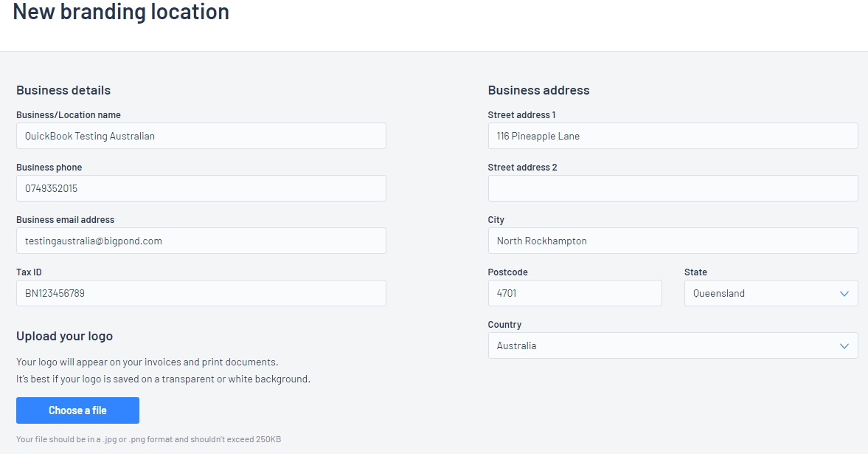The image size is (868, 454).
Task: Click the City input field
Action: tap(673, 241)
